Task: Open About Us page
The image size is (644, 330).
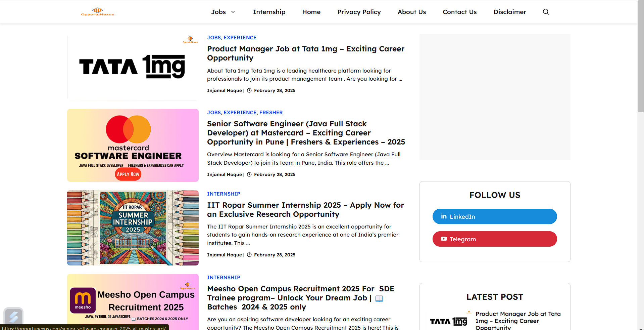Action: pos(412,12)
